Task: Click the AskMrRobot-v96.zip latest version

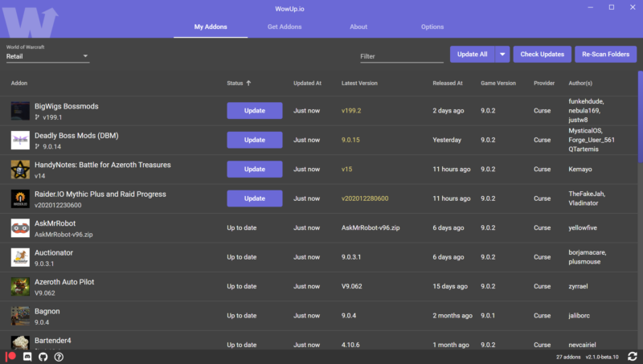Action: 371,228
